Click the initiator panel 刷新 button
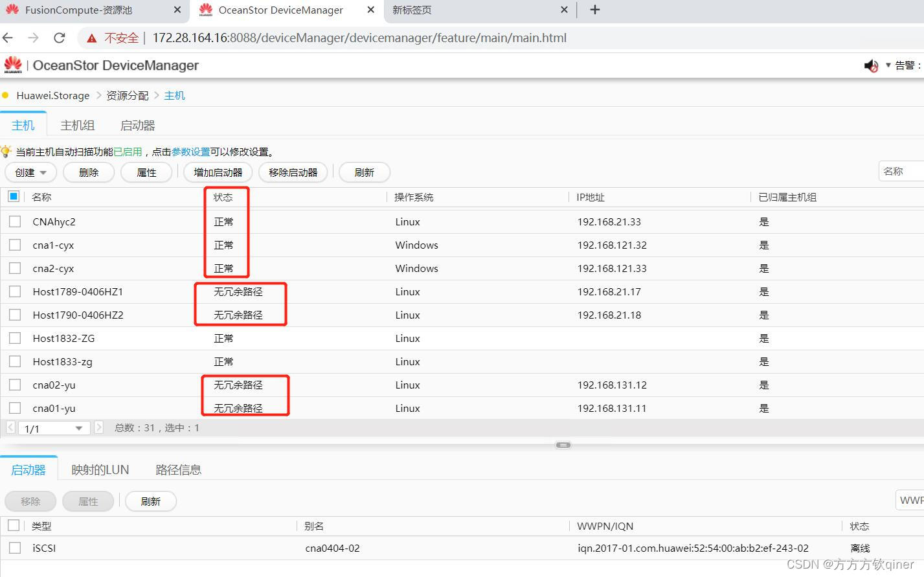 click(x=151, y=501)
